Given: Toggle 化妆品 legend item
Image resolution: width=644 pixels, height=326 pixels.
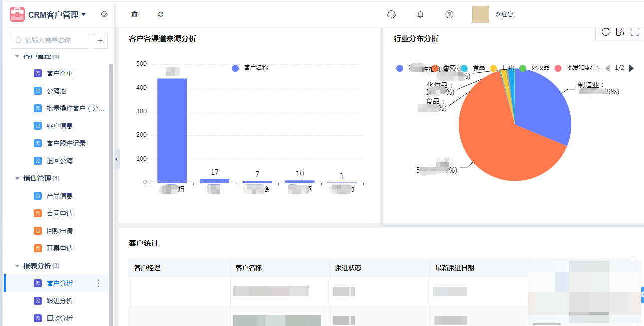Looking at the screenshot, I should 534,68.
